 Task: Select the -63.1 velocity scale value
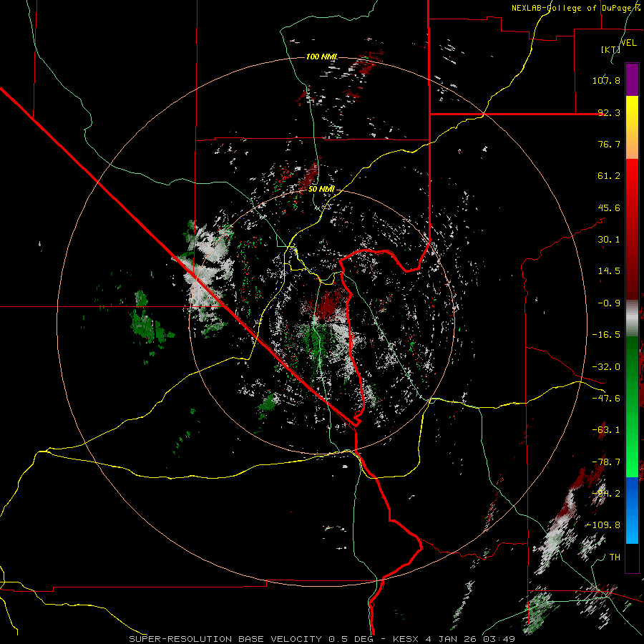pyautogui.click(x=606, y=430)
